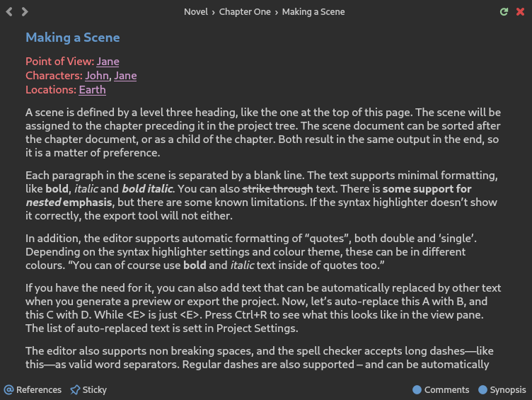Click the Making a Scene blue heading
Image resolution: width=532 pixels, height=400 pixels.
tap(73, 38)
